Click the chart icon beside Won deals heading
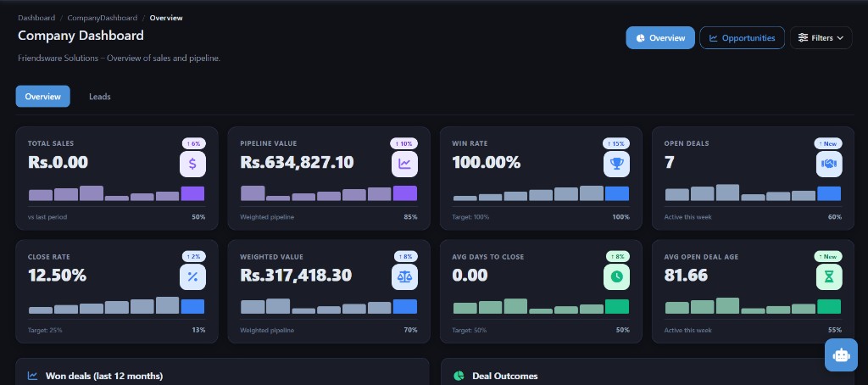868x385 pixels. coord(33,376)
